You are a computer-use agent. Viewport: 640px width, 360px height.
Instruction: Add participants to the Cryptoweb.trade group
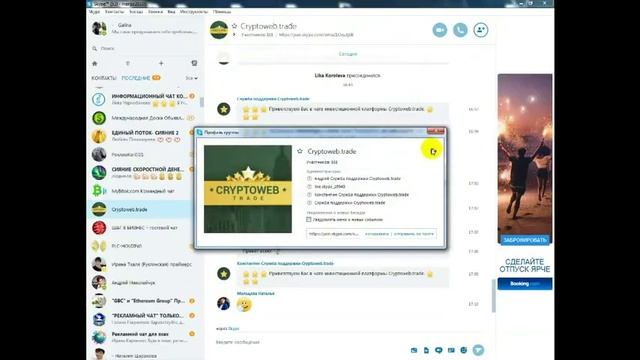click(481, 30)
